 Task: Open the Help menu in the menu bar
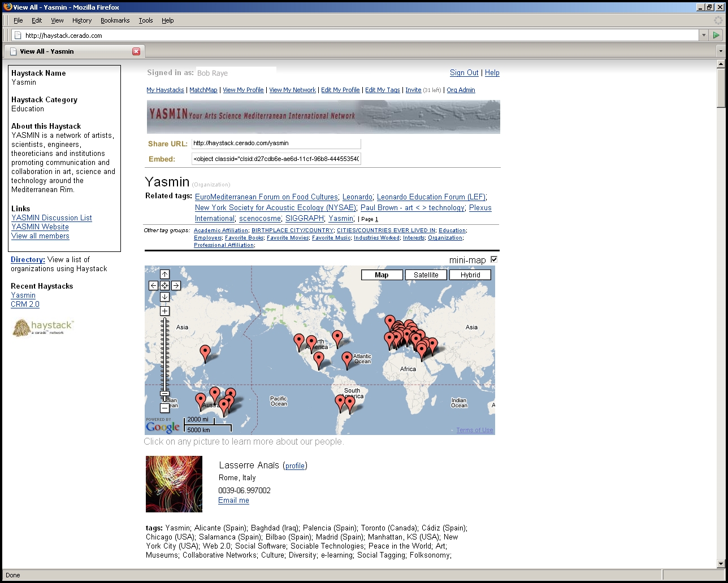(168, 20)
